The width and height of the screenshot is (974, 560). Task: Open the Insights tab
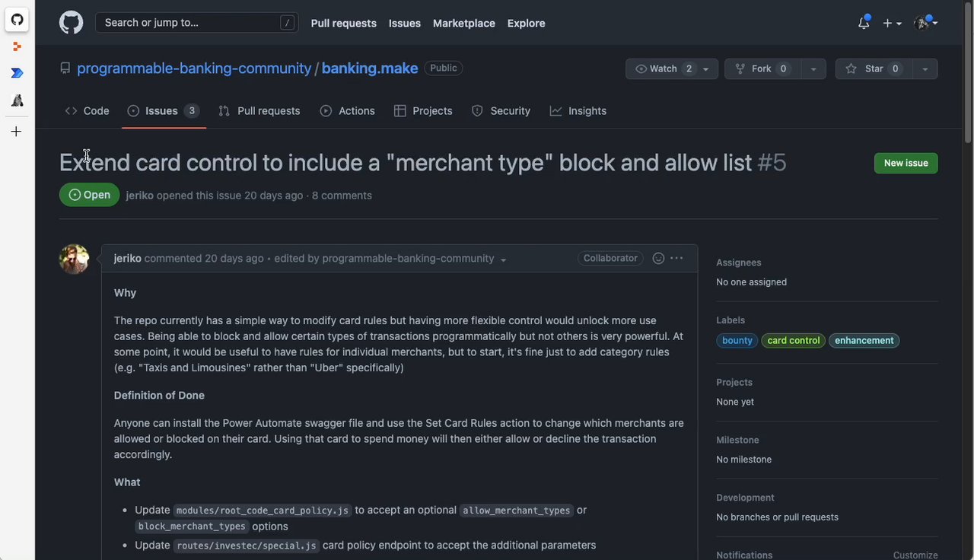[x=578, y=111]
